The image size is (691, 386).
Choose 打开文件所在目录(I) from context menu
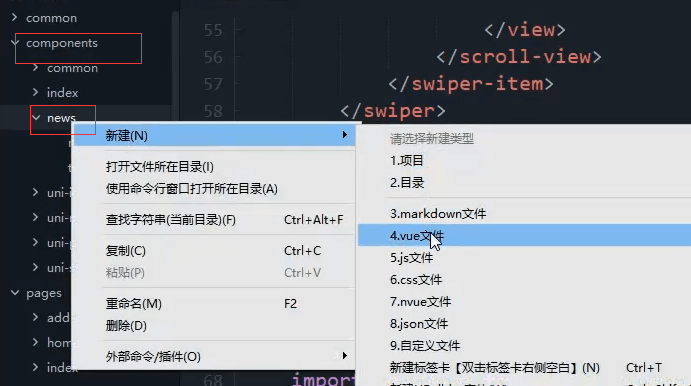click(160, 167)
